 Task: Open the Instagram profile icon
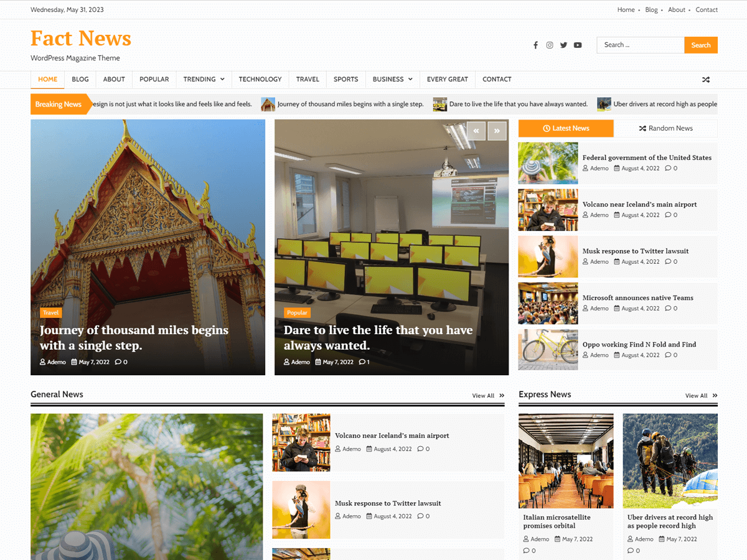click(x=550, y=45)
